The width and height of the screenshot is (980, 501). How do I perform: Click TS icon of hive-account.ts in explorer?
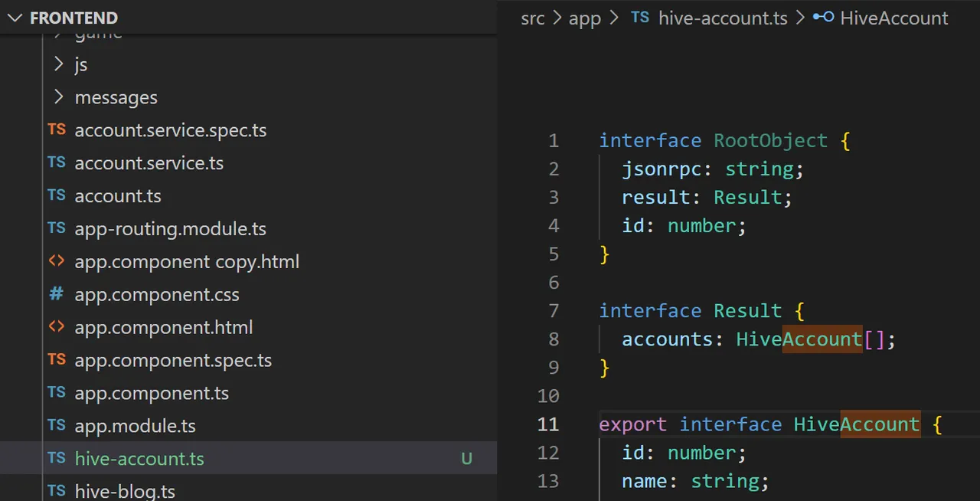[x=57, y=459]
